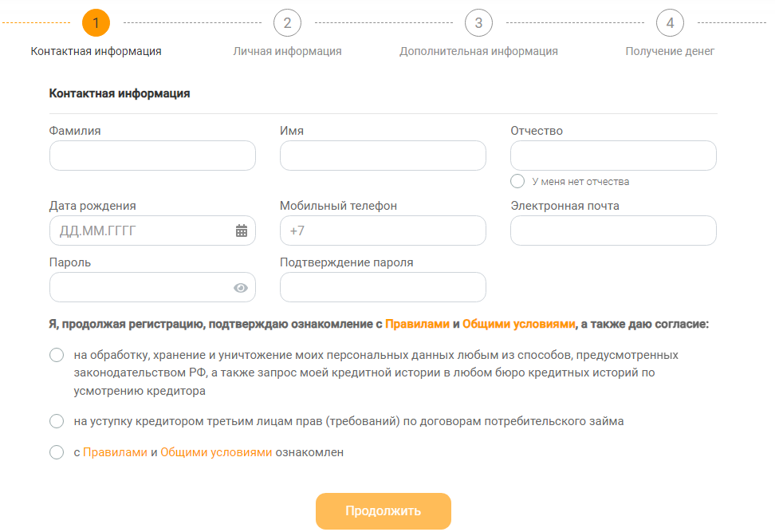Agree to creditor rights assignment consent
This screenshot has width=775, height=532.
click(x=57, y=421)
